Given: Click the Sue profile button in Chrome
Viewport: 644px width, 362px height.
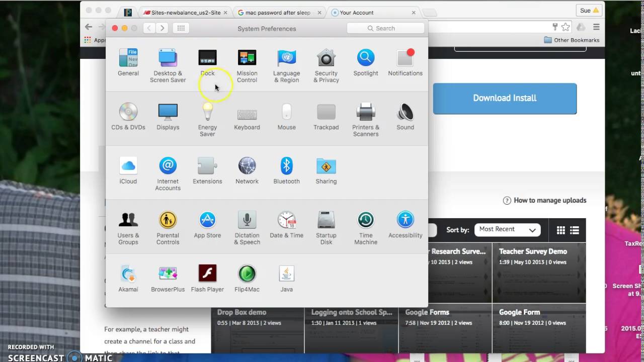Looking at the screenshot, I should click(x=589, y=11).
